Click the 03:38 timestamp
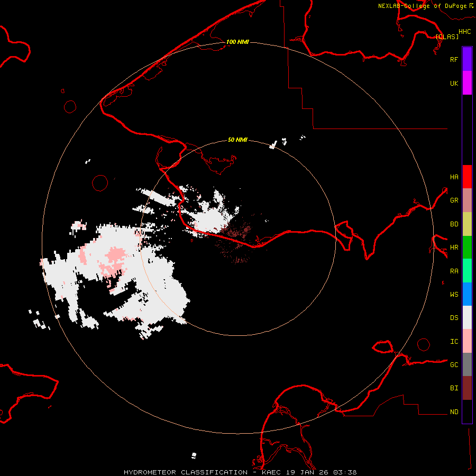 344,472
